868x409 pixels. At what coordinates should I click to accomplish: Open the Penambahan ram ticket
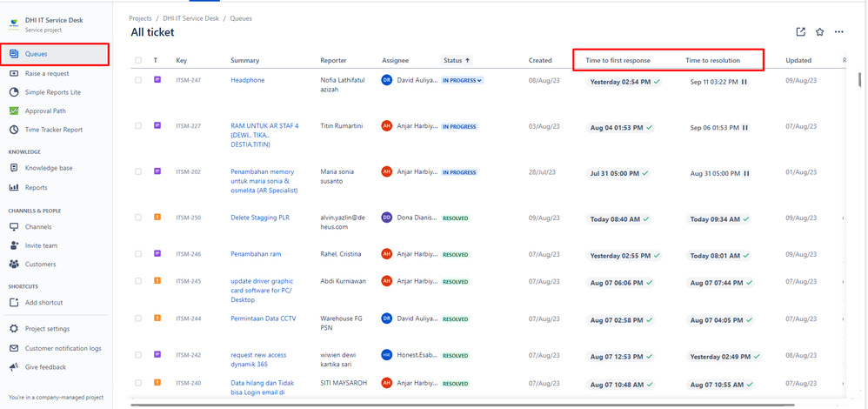coord(256,254)
